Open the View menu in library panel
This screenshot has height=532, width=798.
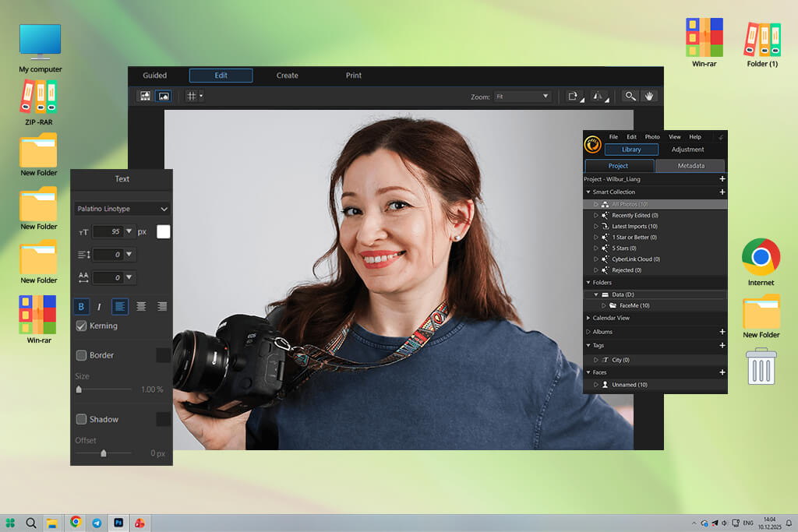pyautogui.click(x=675, y=137)
